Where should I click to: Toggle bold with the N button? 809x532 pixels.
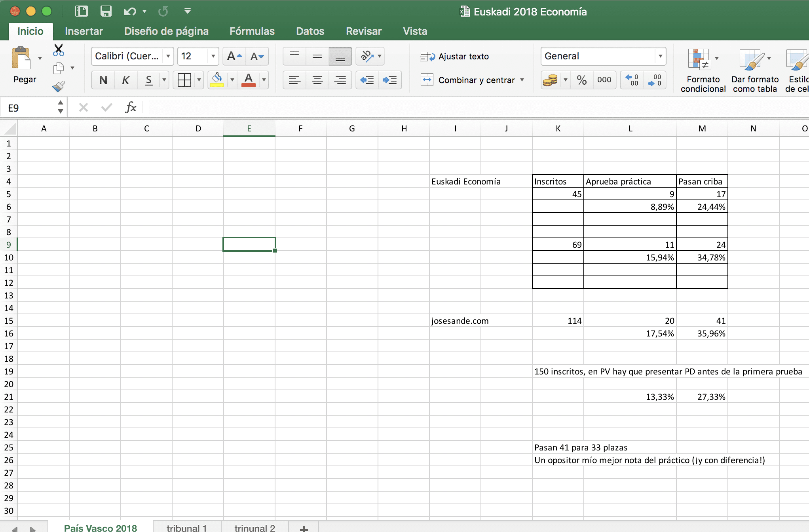pos(103,80)
